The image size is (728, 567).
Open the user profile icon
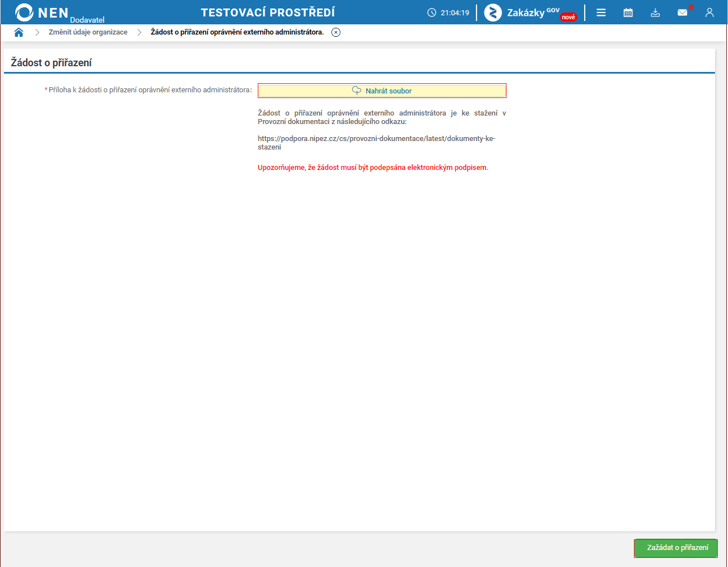point(709,12)
